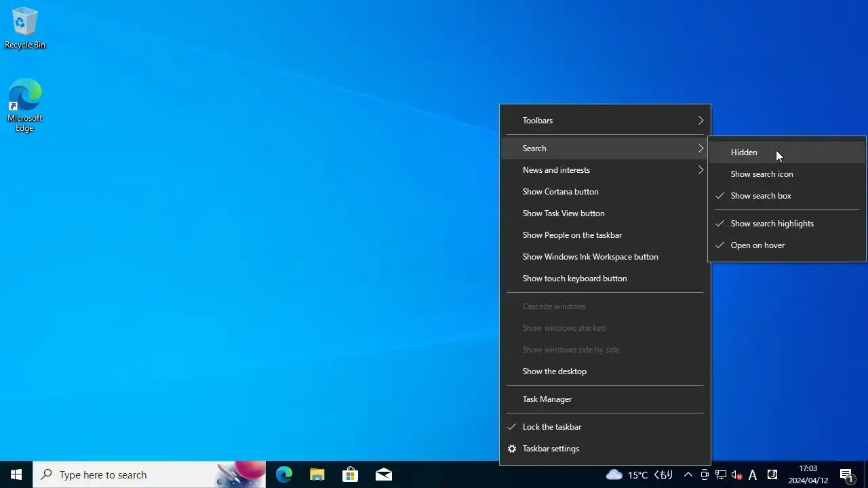Image resolution: width=868 pixels, height=488 pixels.
Task: Open Microsoft Store from the taskbar
Action: tap(350, 474)
